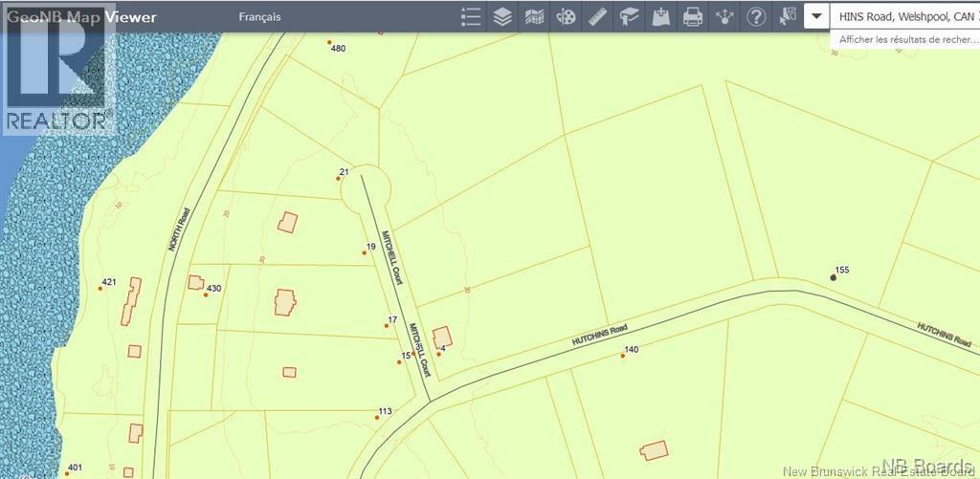Select the black point marker labelled 155
The width and height of the screenshot is (980, 479).
pyautogui.click(x=833, y=277)
